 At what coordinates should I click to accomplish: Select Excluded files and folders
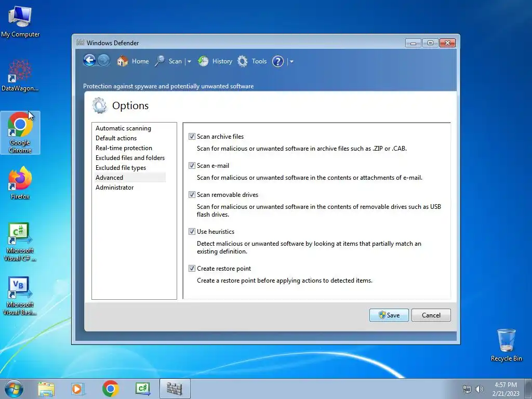pyautogui.click(x=130, y=158)
